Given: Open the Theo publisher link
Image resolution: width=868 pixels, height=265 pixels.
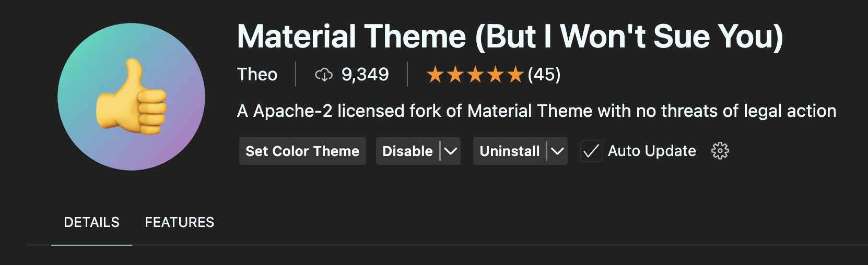Looking at the screenshot, I should (257, 75).
